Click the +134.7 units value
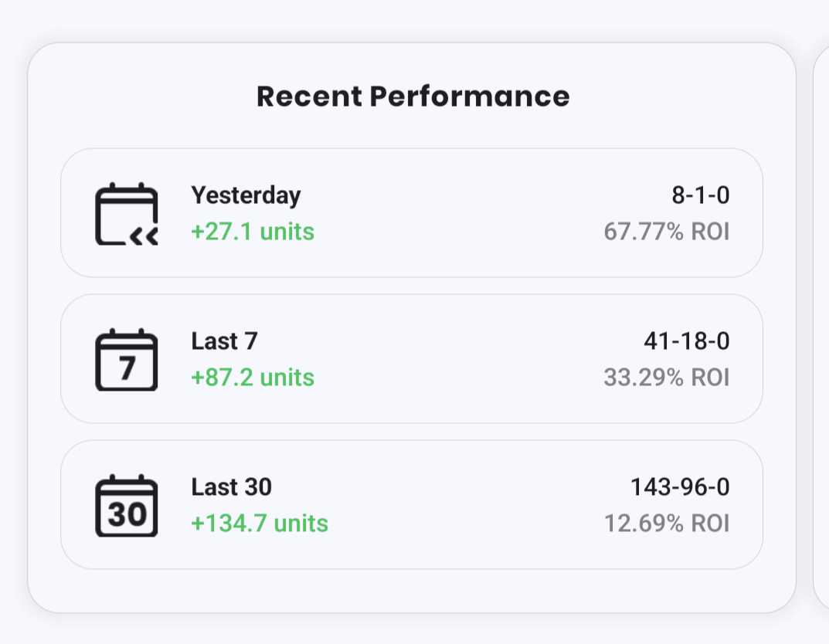 pyautogui.click(x=260, y=524)
